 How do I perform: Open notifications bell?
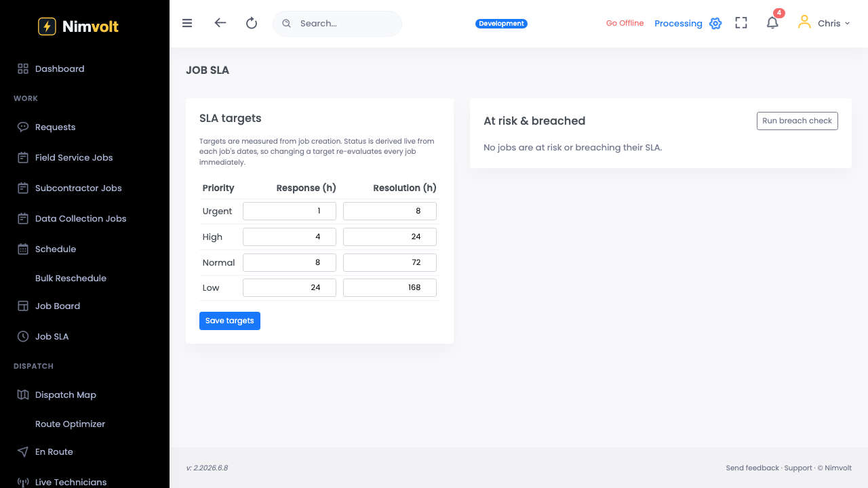(772, 23)
